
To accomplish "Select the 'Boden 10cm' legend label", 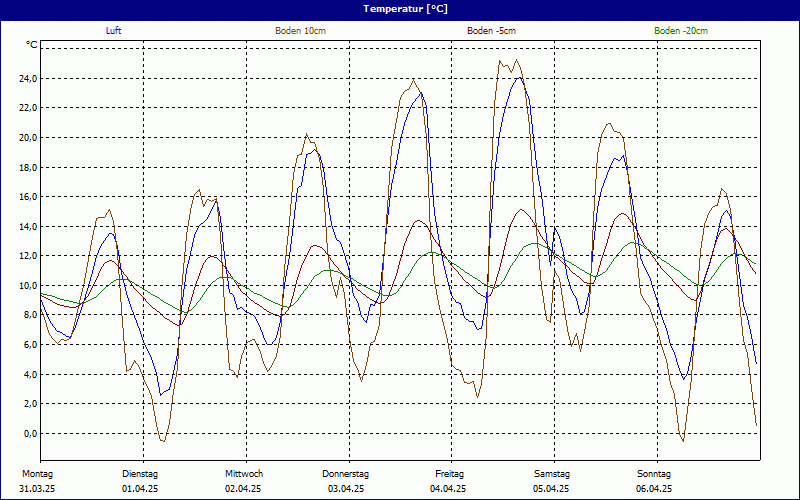I will tap(301, 31).
